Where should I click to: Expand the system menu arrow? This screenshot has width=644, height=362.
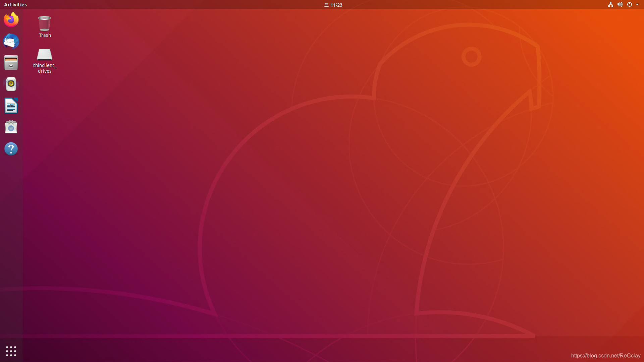pyautogui.click(x=637, y=5)
